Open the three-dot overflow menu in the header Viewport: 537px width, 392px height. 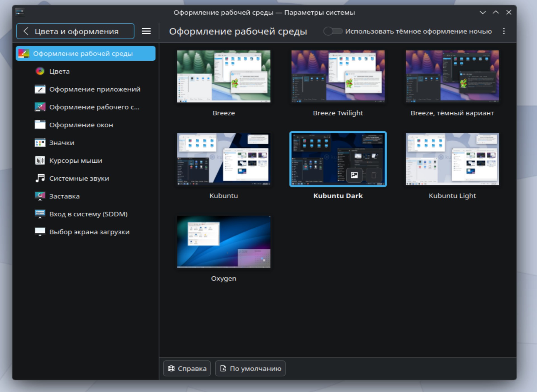[504, 31]
